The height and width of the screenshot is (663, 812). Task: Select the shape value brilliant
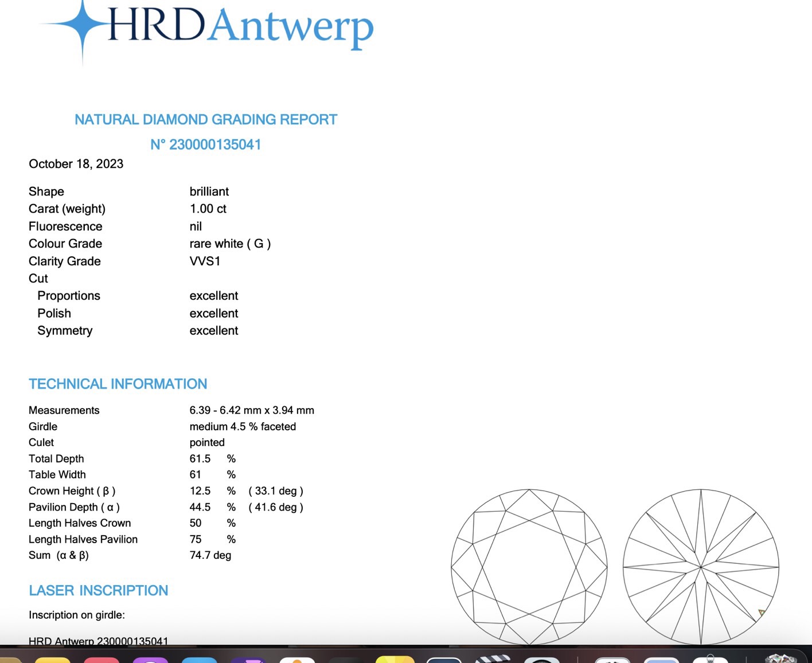click(209, 191)
